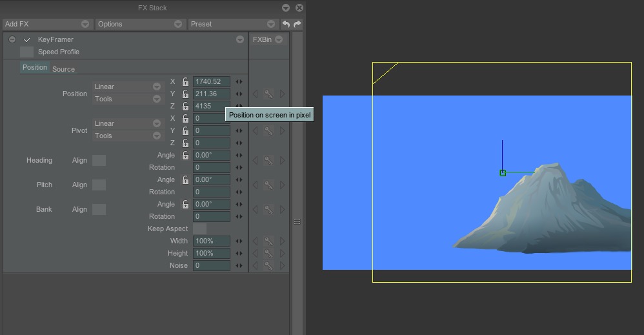Open the Pivot interpolation Linear dropdown
The image size is (644, 335).
pyautogui.click(x=127, y=123)
